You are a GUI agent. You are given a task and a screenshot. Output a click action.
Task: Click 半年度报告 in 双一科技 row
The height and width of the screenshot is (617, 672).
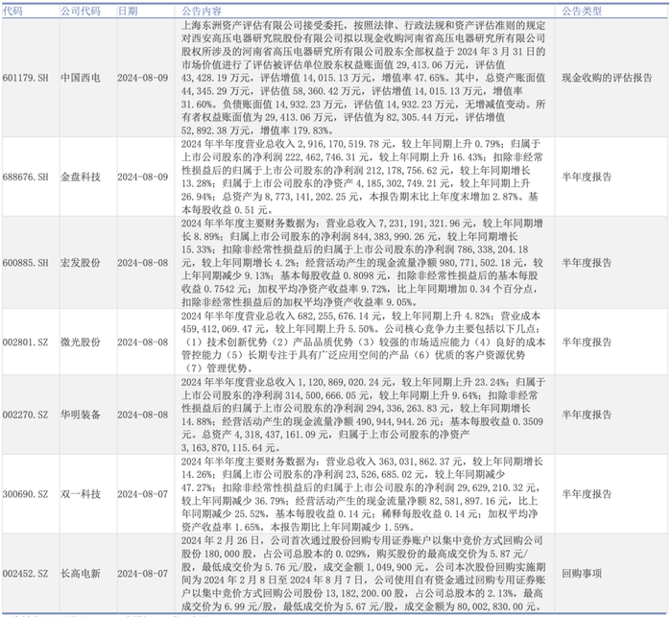pos(587,494)
